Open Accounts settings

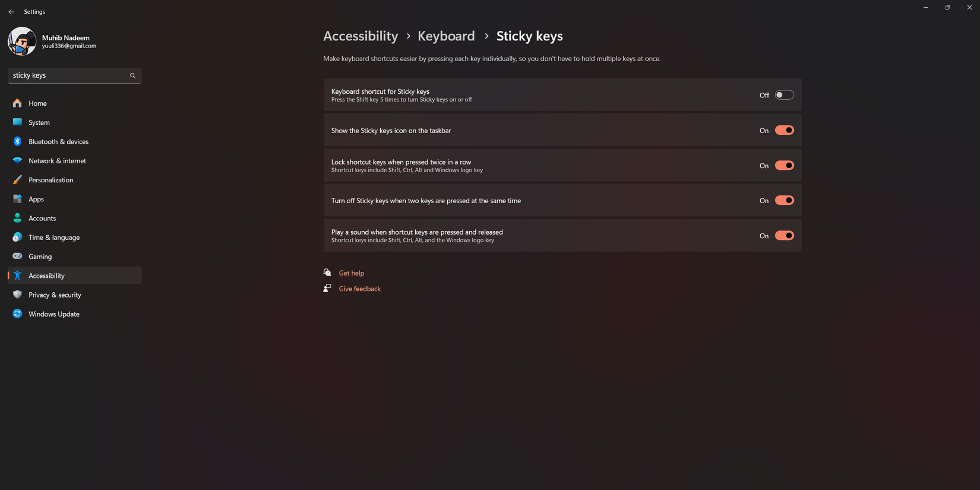pos(42,218)
